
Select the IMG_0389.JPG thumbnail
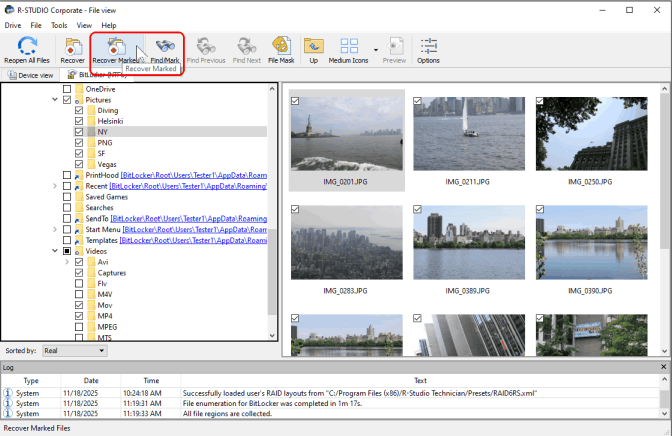[x=468, y=246]
